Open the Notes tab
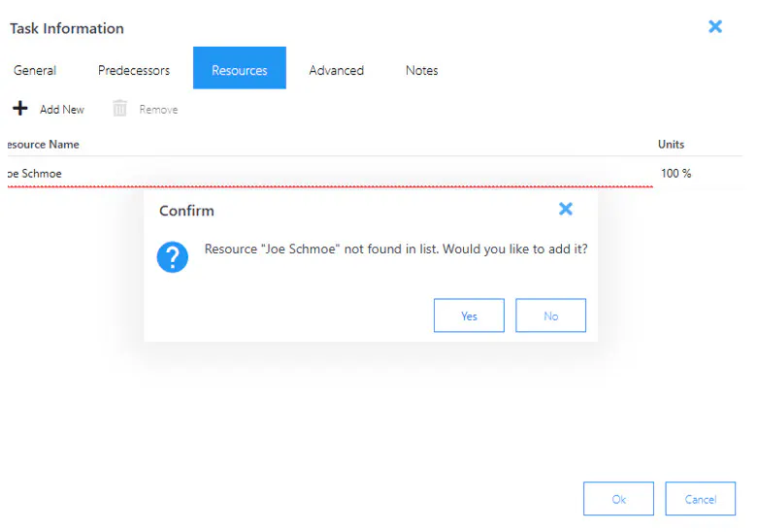758x532 pixels. (421, 70)
